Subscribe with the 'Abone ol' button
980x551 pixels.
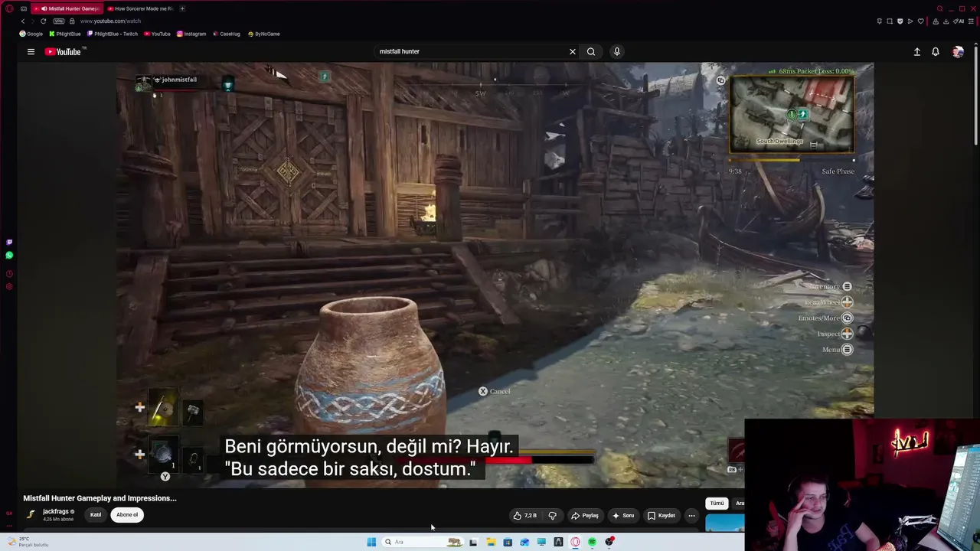pos(127,514)
